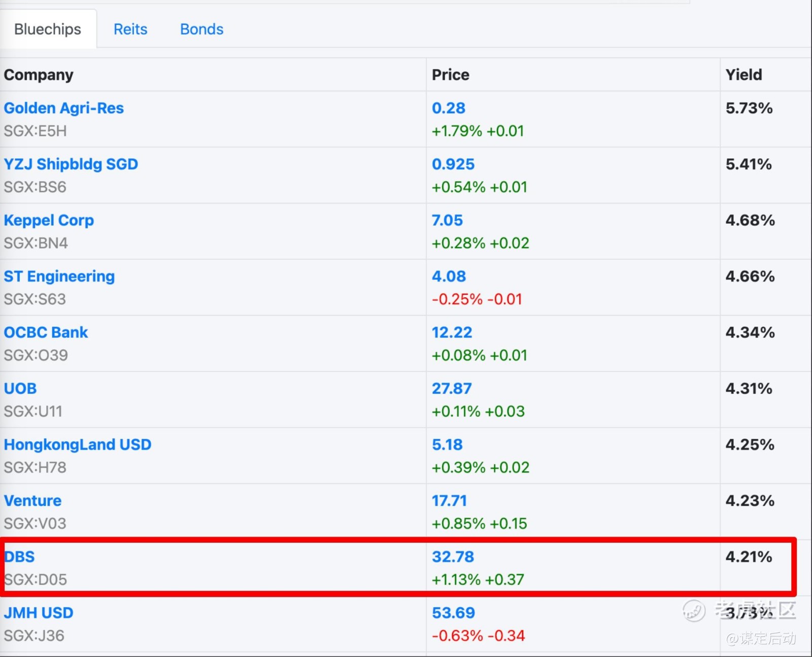
Task: Open Venture company link
Action: (32, 501)
